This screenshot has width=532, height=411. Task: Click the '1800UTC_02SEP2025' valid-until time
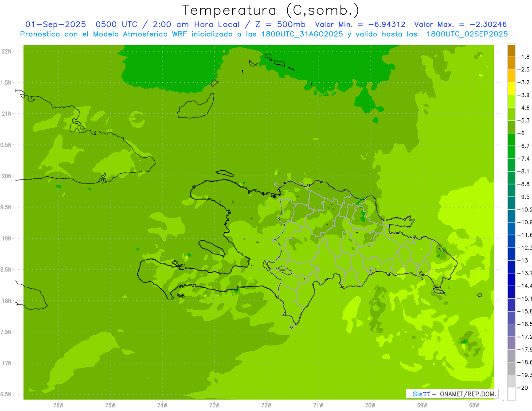[467, 34]
